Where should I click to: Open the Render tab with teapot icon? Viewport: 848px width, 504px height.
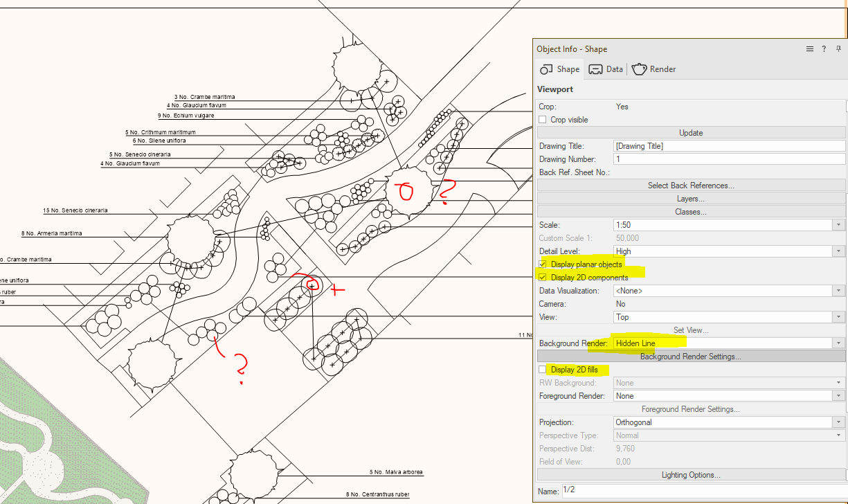653,69
